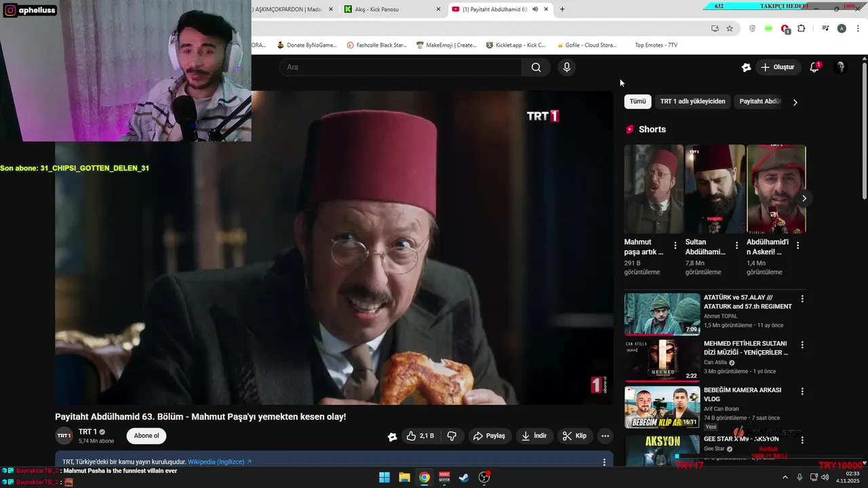Click the sparkle icon left of like button
The image size is (868, 488).
pos(392,436)
